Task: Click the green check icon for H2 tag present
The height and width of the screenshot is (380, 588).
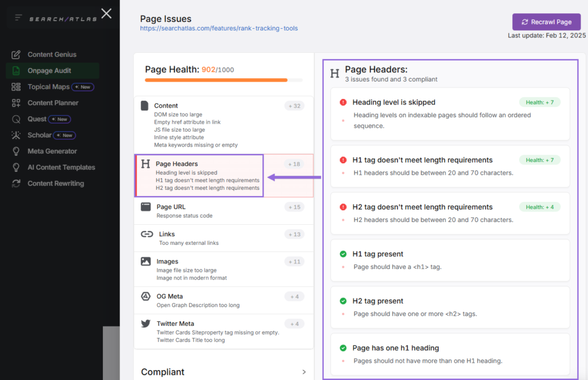Action: tap(343, 301)
